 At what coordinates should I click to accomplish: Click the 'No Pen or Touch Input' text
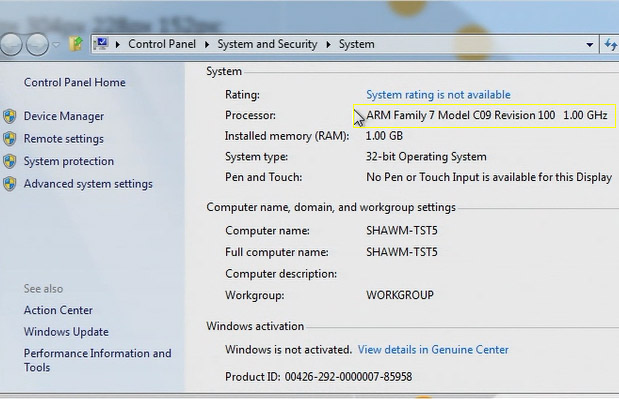click(x=489, y=177)
